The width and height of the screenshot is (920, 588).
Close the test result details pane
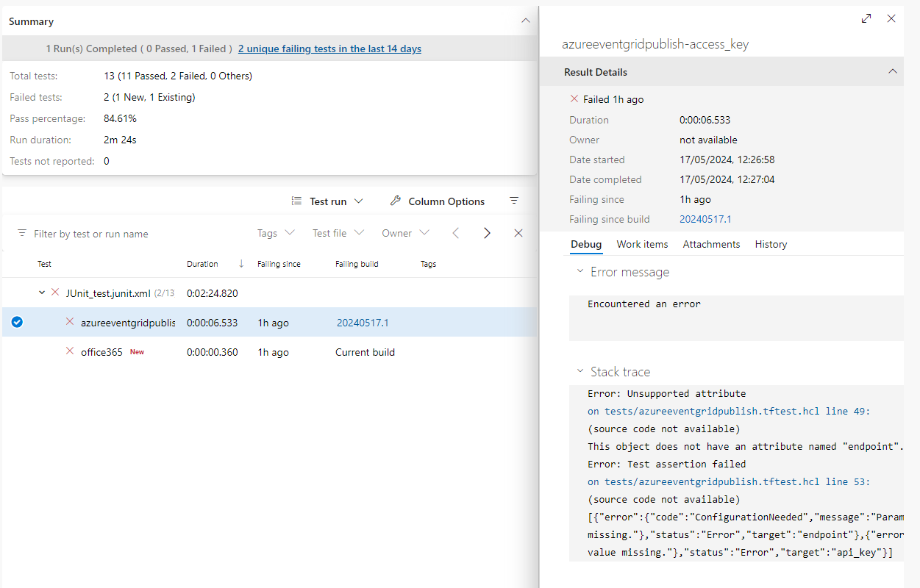click(x=891, y=18)
